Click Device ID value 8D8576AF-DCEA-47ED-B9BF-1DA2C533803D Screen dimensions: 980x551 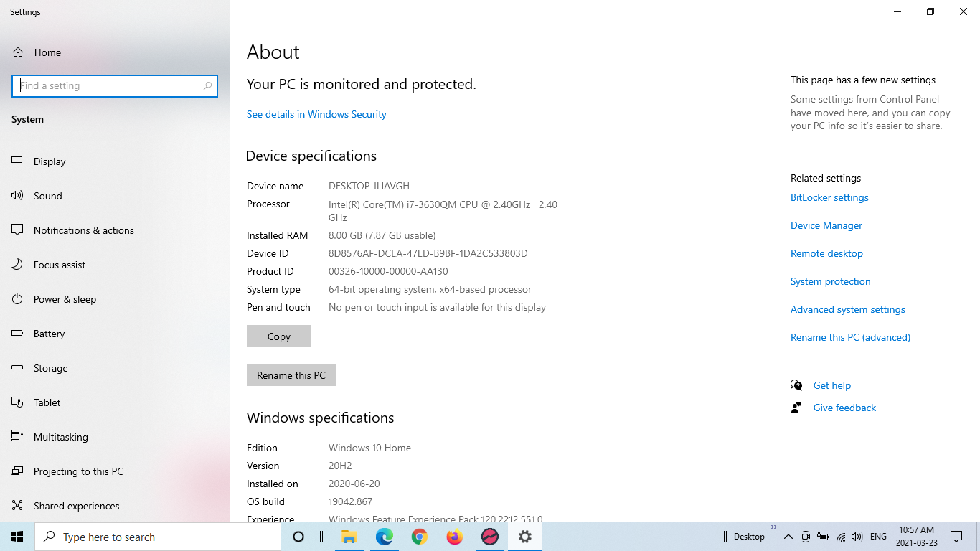(428, 253)
